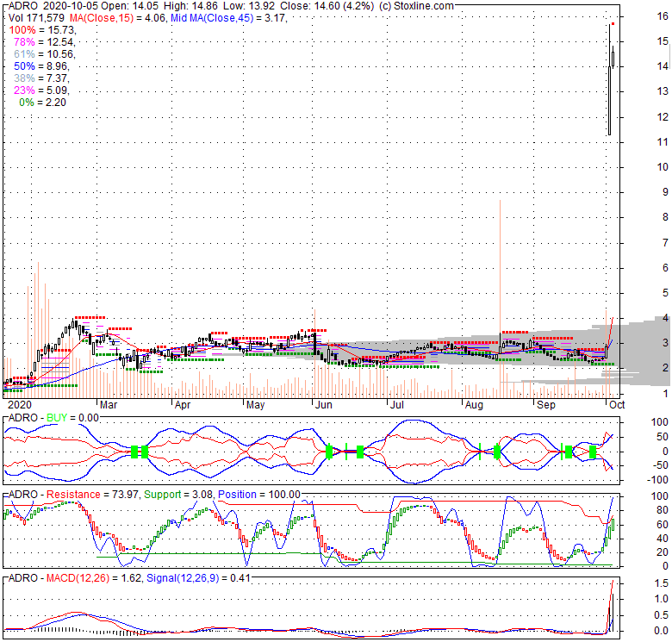Screen dimensions: 672x642
Task: Click the May label on time axis
Action: coord(255,405)
